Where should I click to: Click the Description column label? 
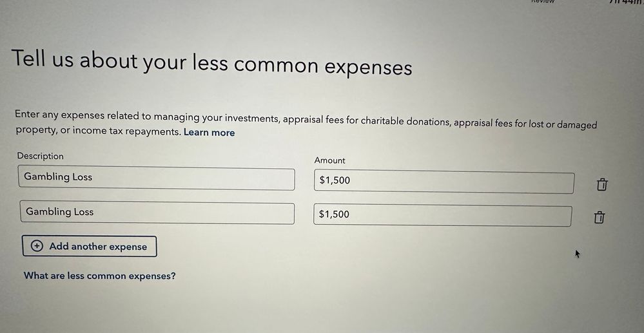coord(41,156)
